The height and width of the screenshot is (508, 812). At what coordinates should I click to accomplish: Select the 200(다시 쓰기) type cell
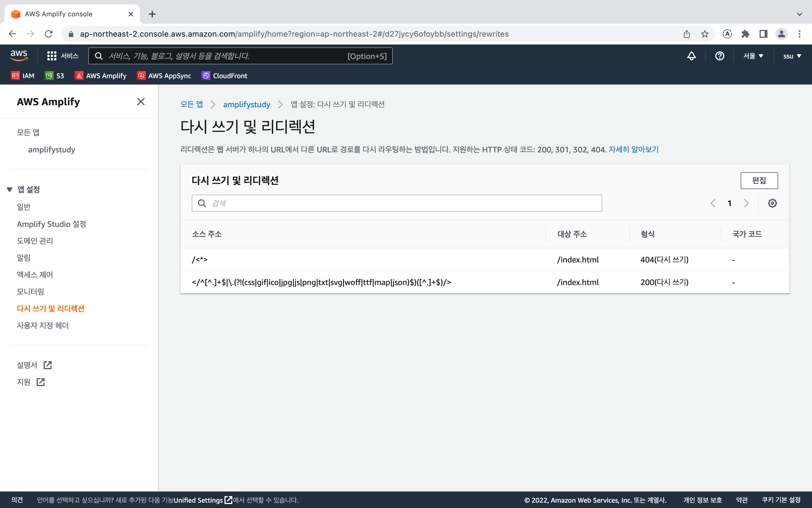pyautogui.click(x=664, y=282)
